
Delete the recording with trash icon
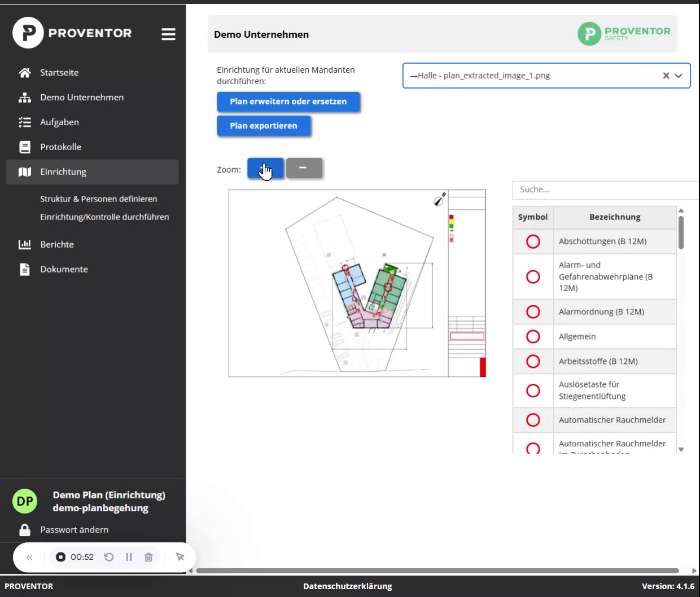(x=148, y=557)
